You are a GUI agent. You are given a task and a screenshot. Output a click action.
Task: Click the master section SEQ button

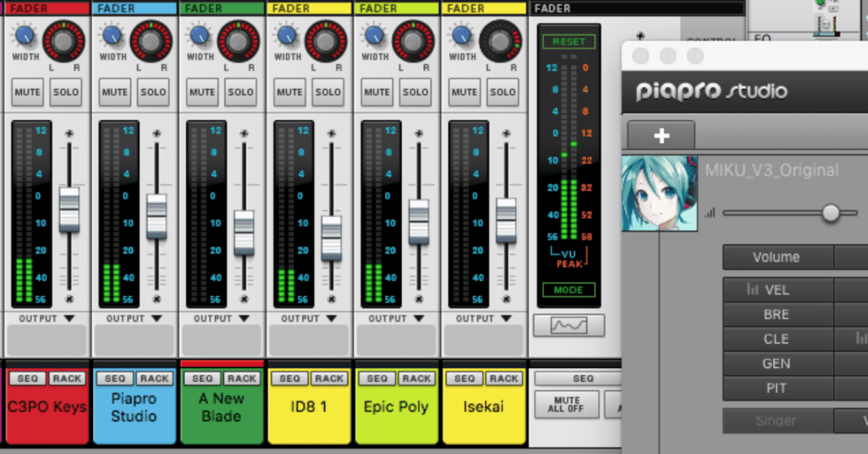point(578,379)
